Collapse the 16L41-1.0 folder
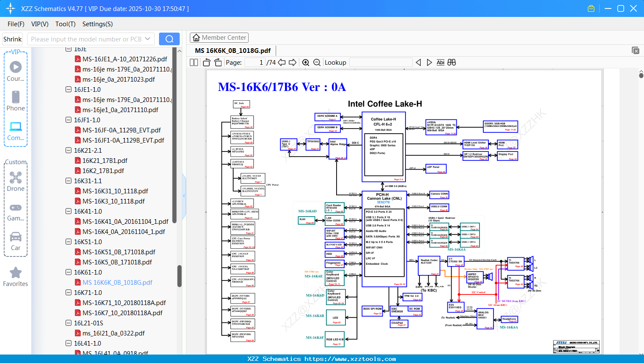Viewport: 644px width, 363px height. (69, 344)
